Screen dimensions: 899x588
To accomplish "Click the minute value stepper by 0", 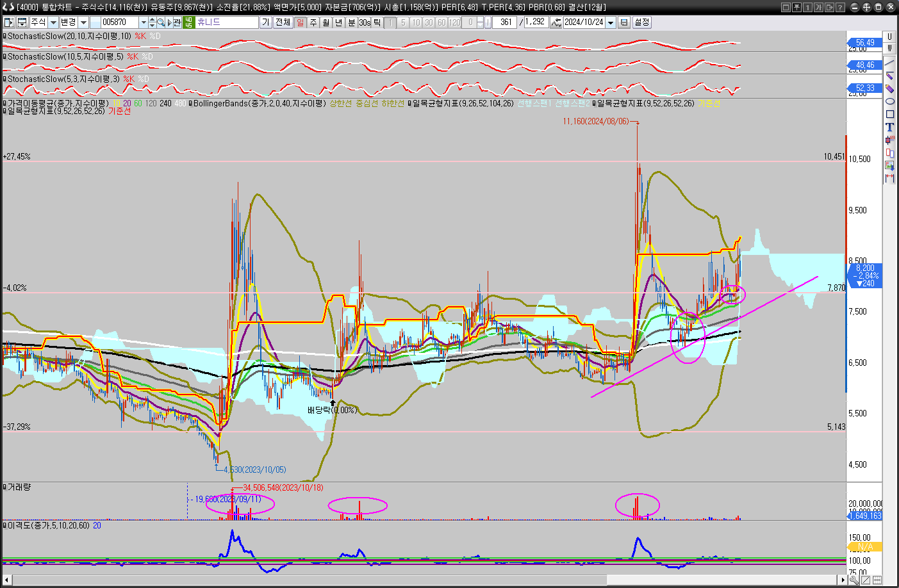I will tap(480, 22).
